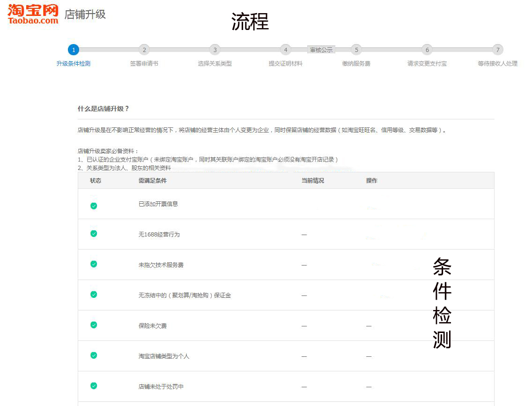Click step 3 circle in progress bar
The image size is (532, 406).
pyautogui.click(x=214, y=50)
